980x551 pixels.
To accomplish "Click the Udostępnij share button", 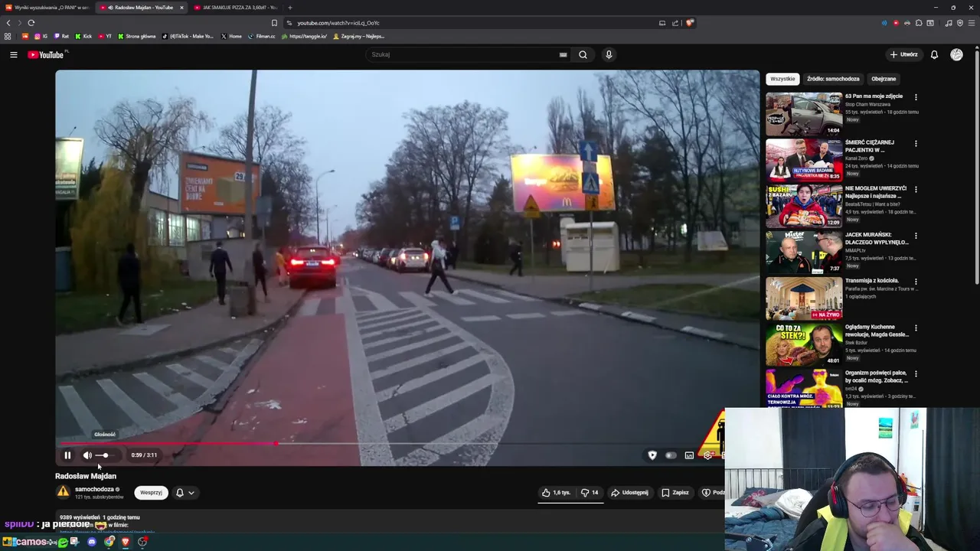I will coord(629,493).
